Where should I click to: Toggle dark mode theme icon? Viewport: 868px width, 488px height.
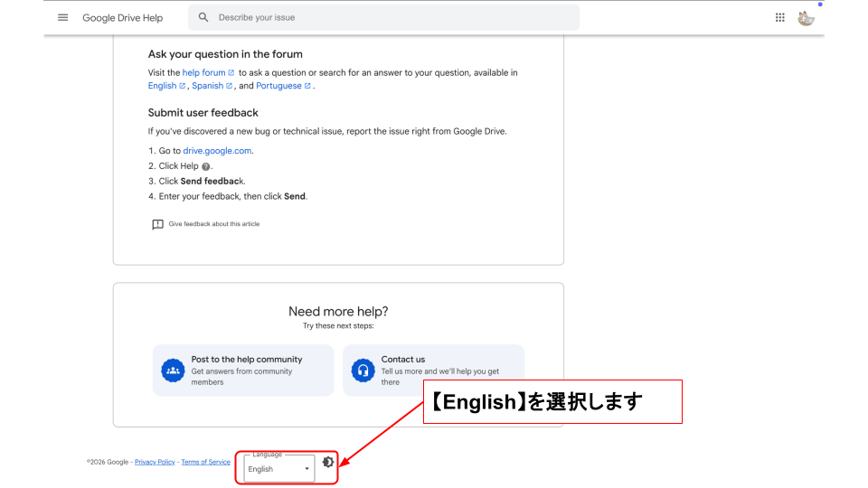[328, 462]
